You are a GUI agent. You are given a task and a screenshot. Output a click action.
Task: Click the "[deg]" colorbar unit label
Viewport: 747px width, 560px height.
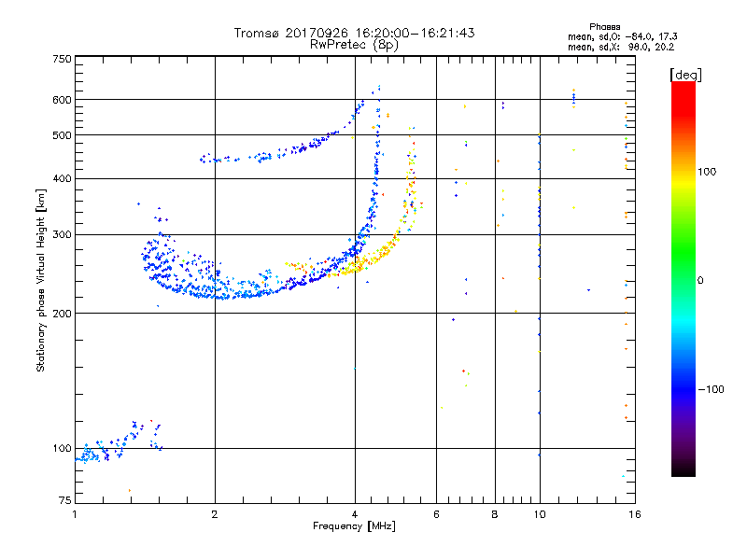coord(685,75)
